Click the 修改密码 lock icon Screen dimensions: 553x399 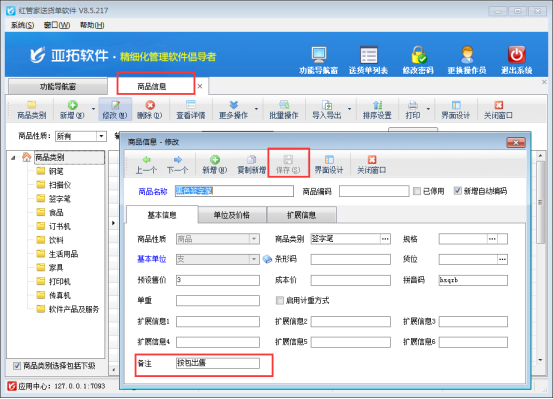(x=418, y=55)
